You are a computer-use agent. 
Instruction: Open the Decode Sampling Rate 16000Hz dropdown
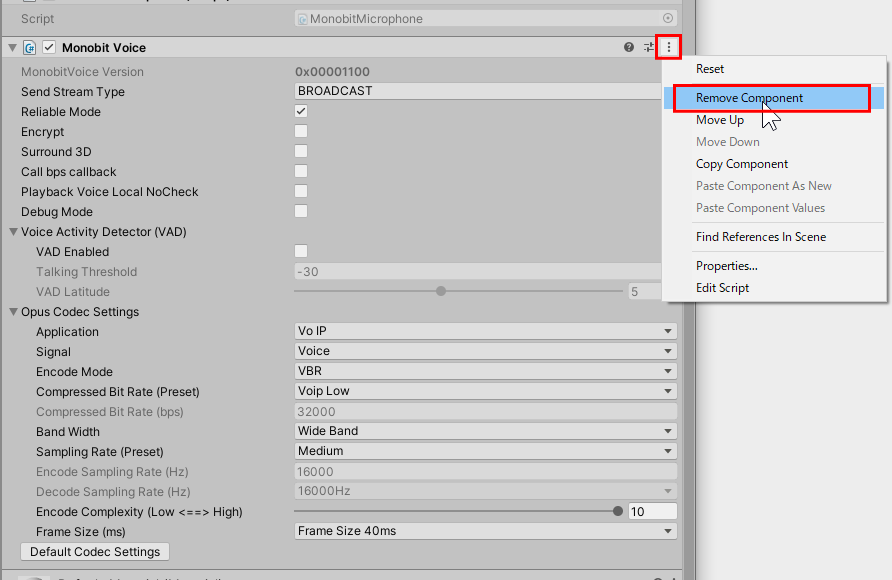tap(486, 491)
